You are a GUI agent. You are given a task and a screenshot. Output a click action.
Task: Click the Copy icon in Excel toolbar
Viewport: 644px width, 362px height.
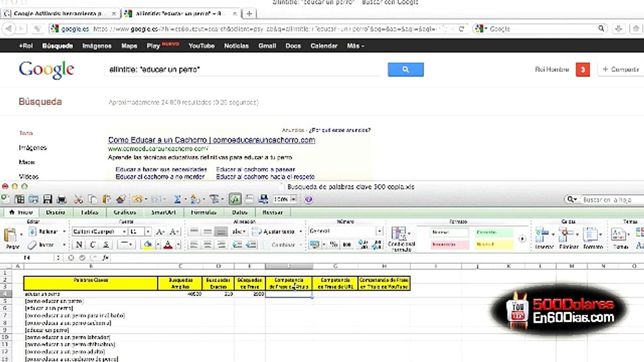point(93,199)
